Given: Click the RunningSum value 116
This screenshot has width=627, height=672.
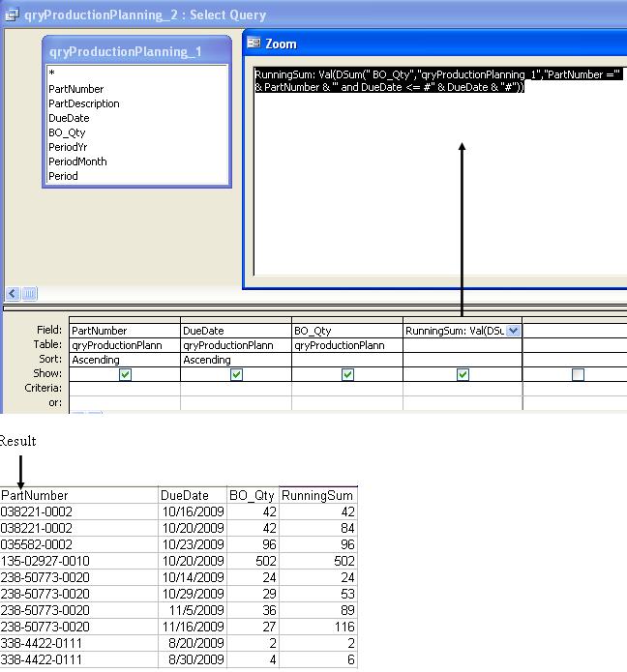Looking at the screenshot, I should tap(317, 627).
